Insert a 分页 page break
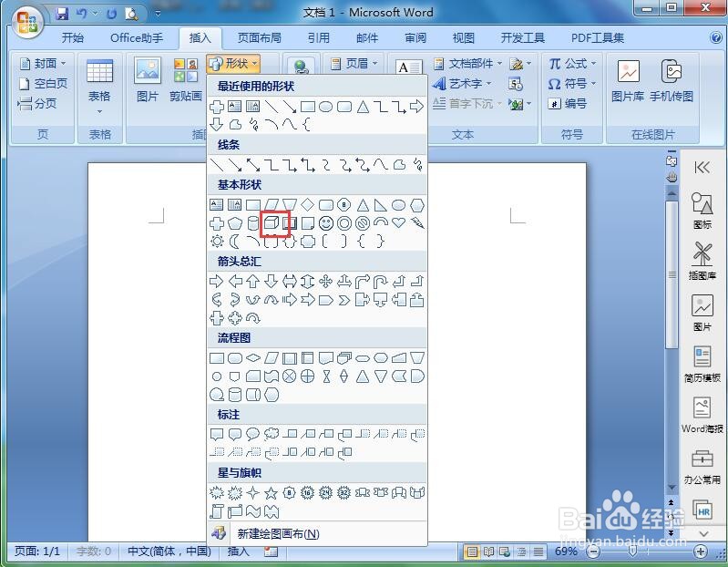The width and height of the screenshot is (728, 567). (37, 104)
